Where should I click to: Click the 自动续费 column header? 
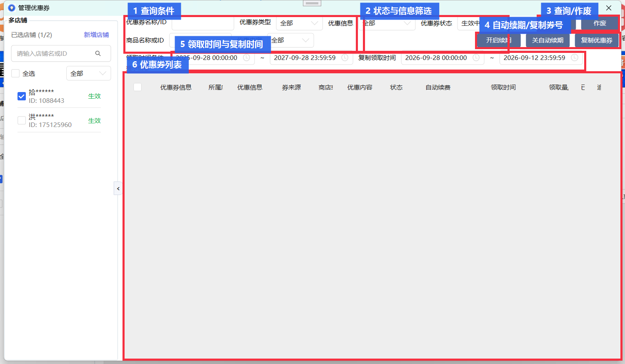click(438, 87)
